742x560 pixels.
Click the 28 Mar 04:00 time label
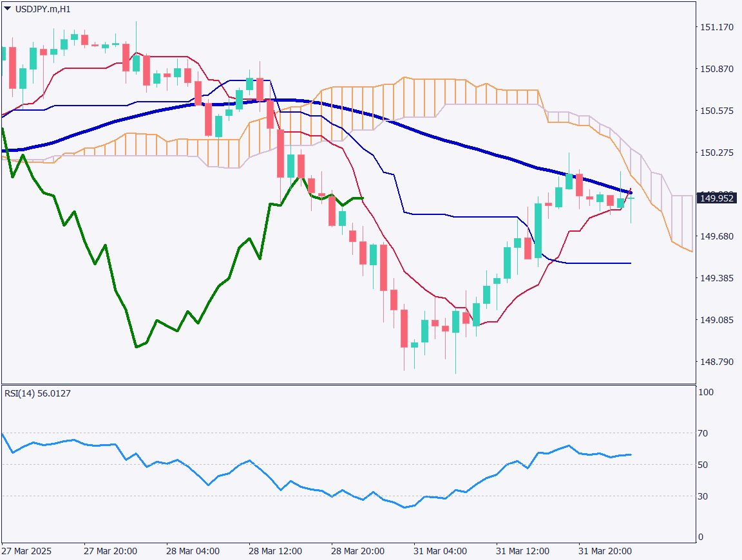pos(193,552)
